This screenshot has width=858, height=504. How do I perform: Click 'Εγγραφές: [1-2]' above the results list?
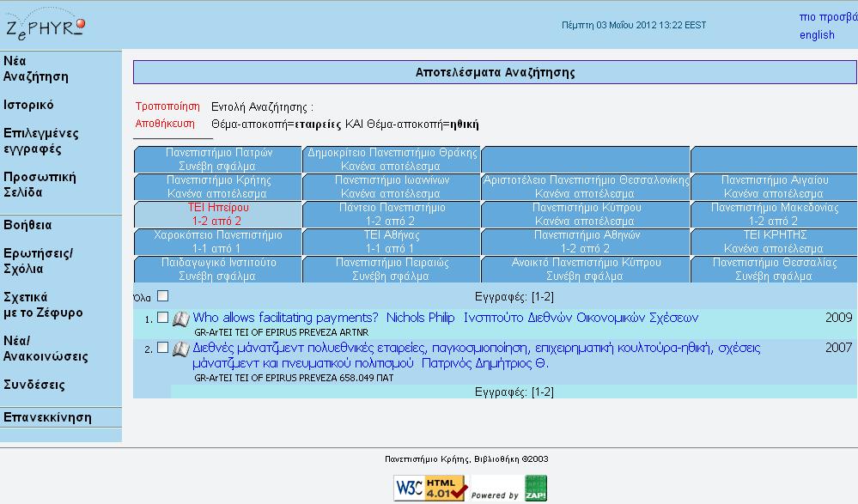pos(514,296)
